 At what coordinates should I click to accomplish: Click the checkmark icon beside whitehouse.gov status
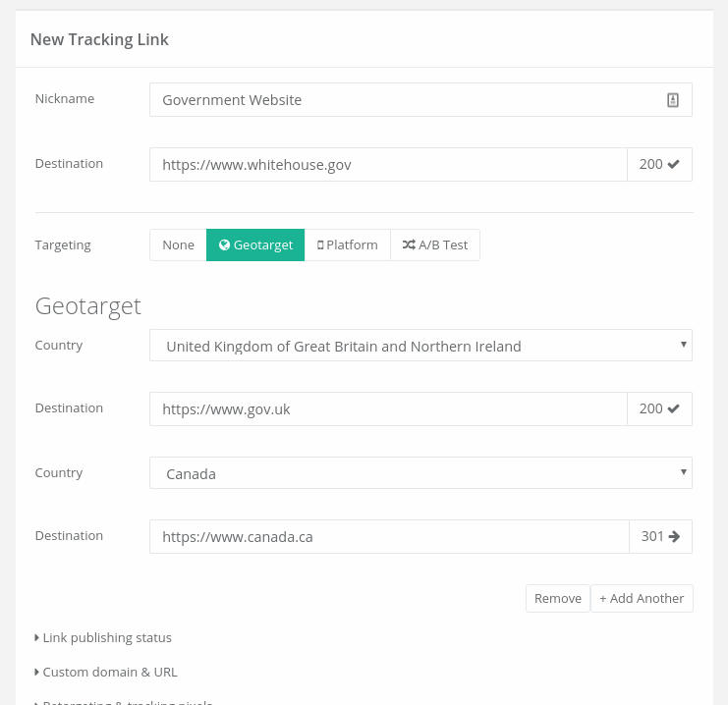tap(674, 165)
